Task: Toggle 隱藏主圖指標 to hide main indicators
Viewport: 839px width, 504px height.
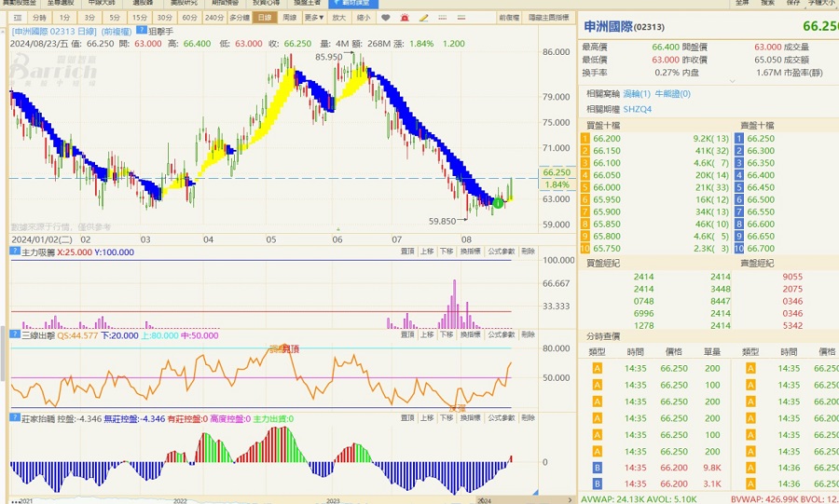Action: point(549,18)
